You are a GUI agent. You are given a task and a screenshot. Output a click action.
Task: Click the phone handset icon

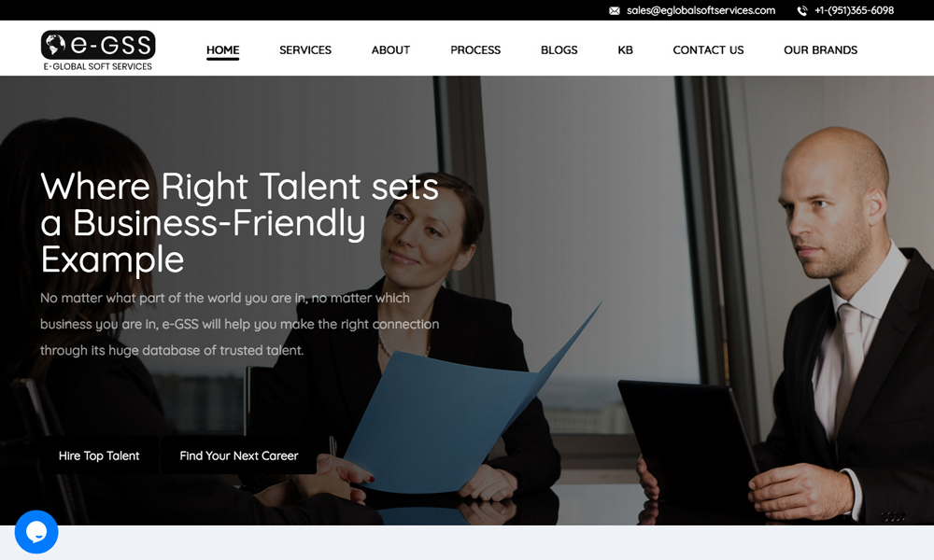[802, 10]
